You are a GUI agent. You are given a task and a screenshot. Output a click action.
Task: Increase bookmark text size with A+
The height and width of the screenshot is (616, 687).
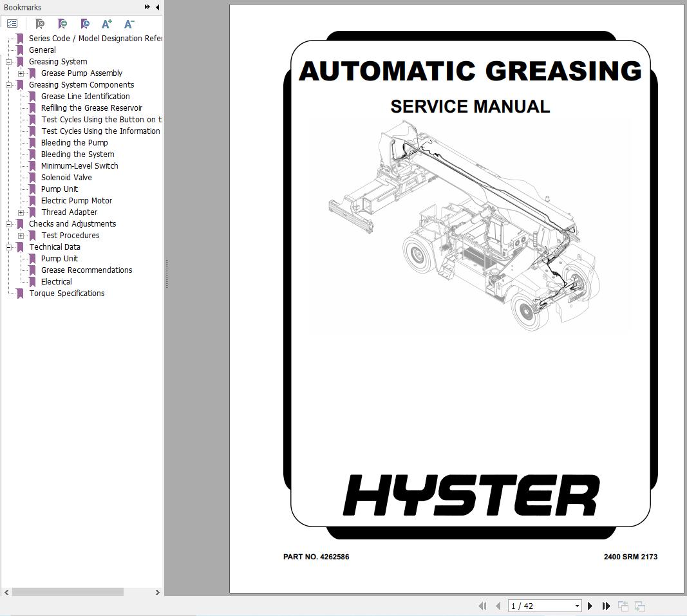107,24
